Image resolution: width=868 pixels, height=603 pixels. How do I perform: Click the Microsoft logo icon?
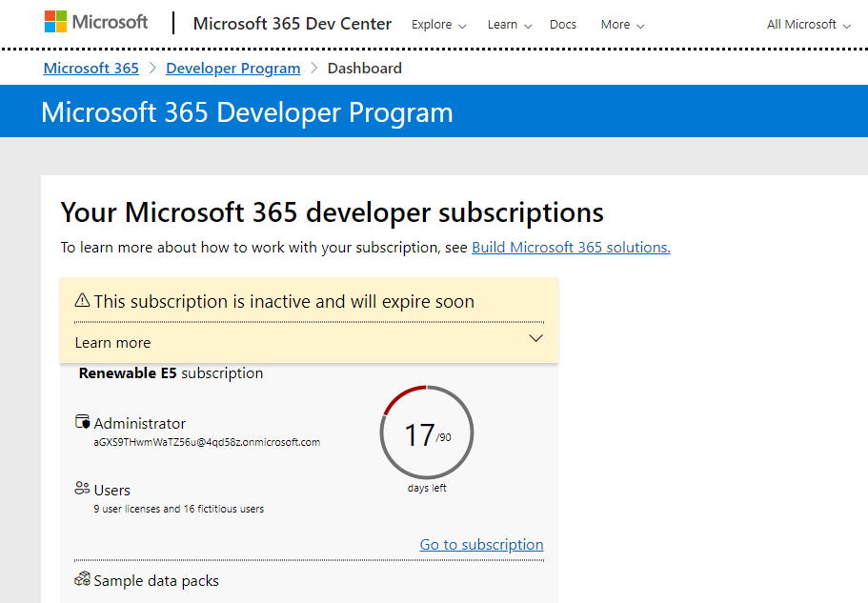(x=55, y=22)
